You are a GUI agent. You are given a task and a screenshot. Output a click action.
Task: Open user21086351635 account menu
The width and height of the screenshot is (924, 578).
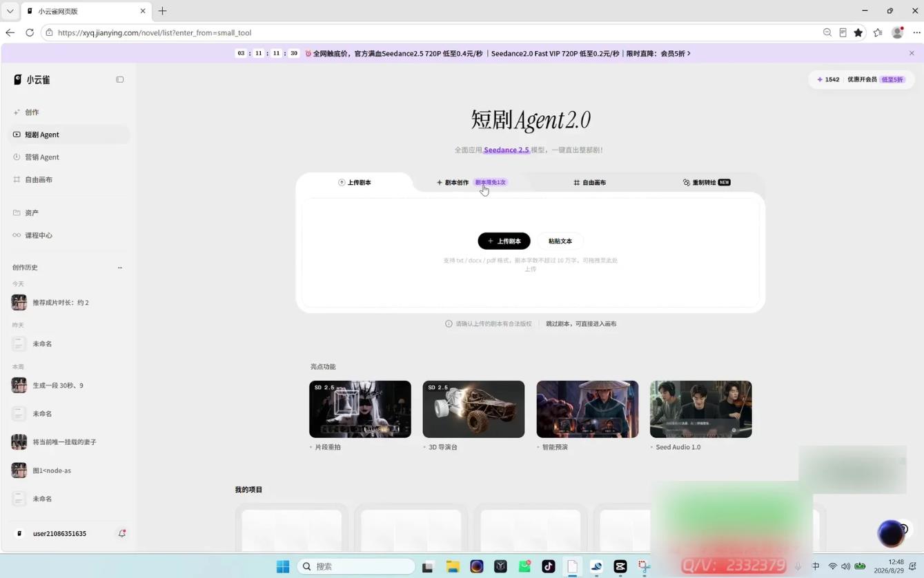click(x=59, y=534)
